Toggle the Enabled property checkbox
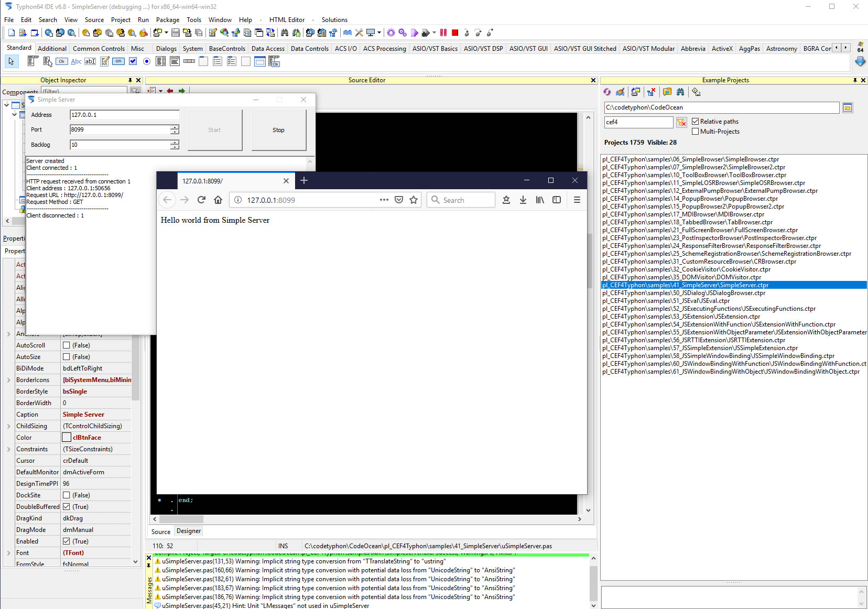 click(67, 541)
